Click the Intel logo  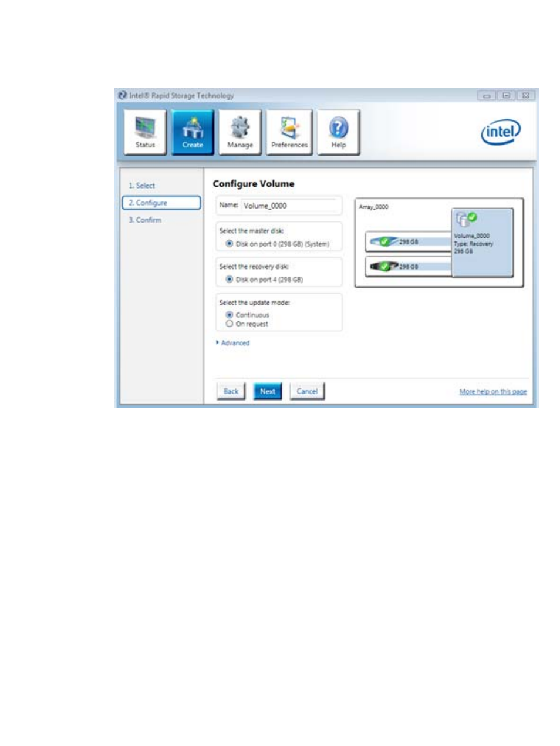coord(501,132)
